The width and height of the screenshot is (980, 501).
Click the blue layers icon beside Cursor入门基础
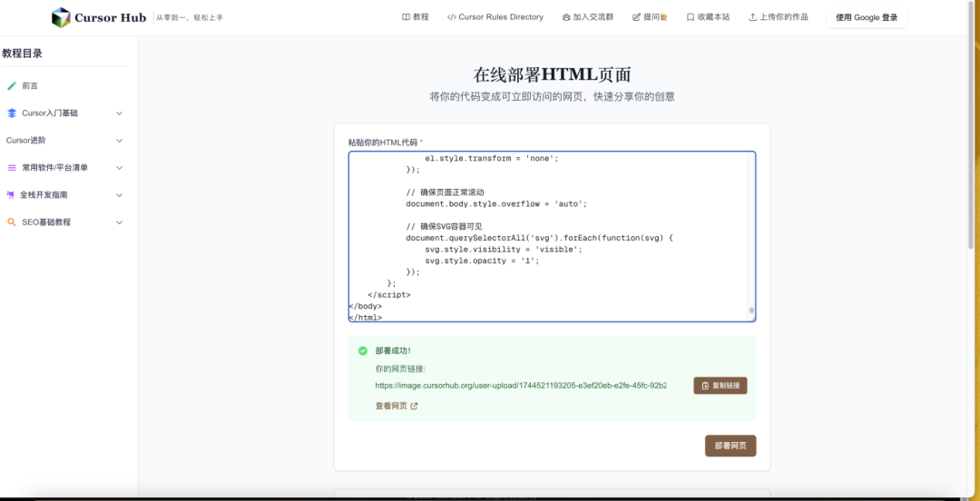12,113
